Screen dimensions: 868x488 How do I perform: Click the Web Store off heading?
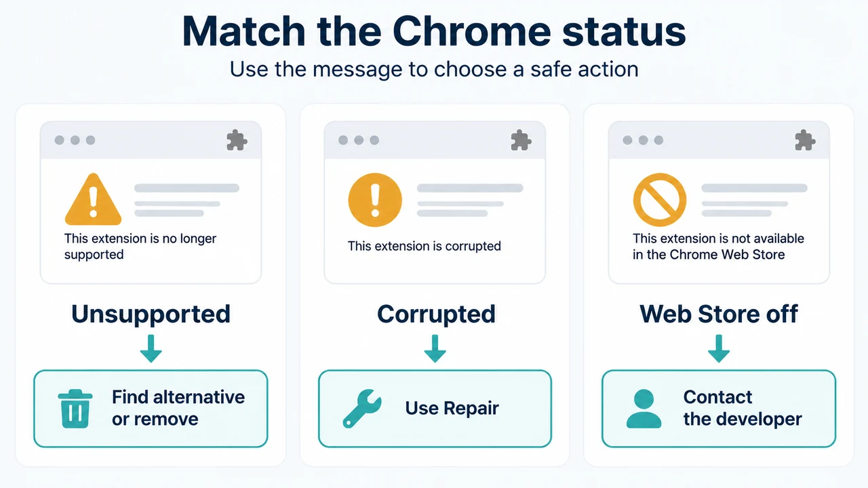click(719, 314)
